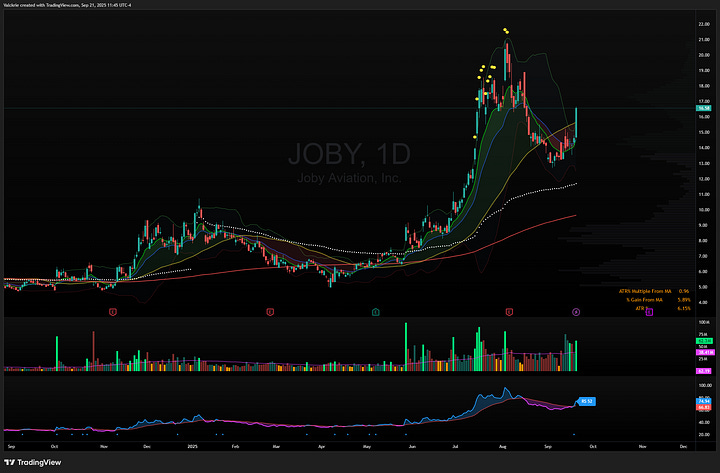Click the purple future earnings marker near November

tap(649, 312)
